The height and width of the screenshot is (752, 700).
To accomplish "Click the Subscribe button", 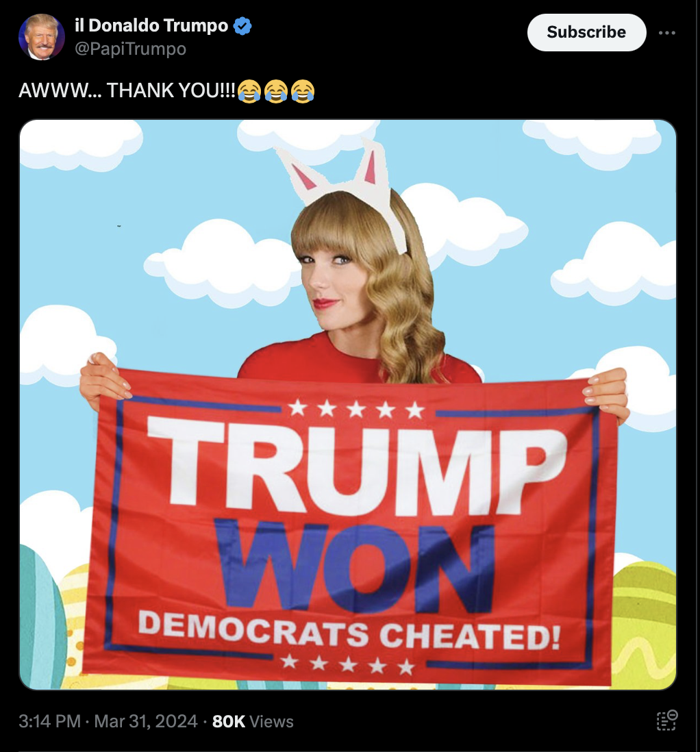I will tap(587, 32).
